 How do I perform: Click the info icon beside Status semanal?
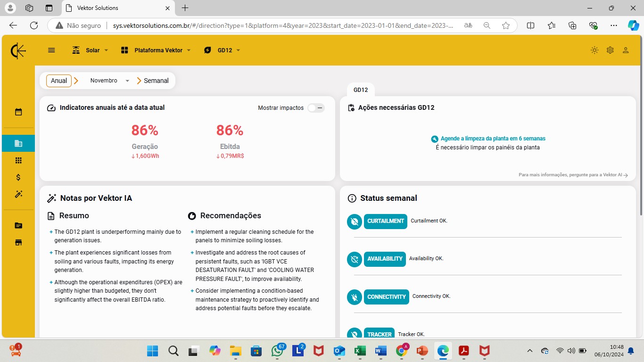click(352, 198)
